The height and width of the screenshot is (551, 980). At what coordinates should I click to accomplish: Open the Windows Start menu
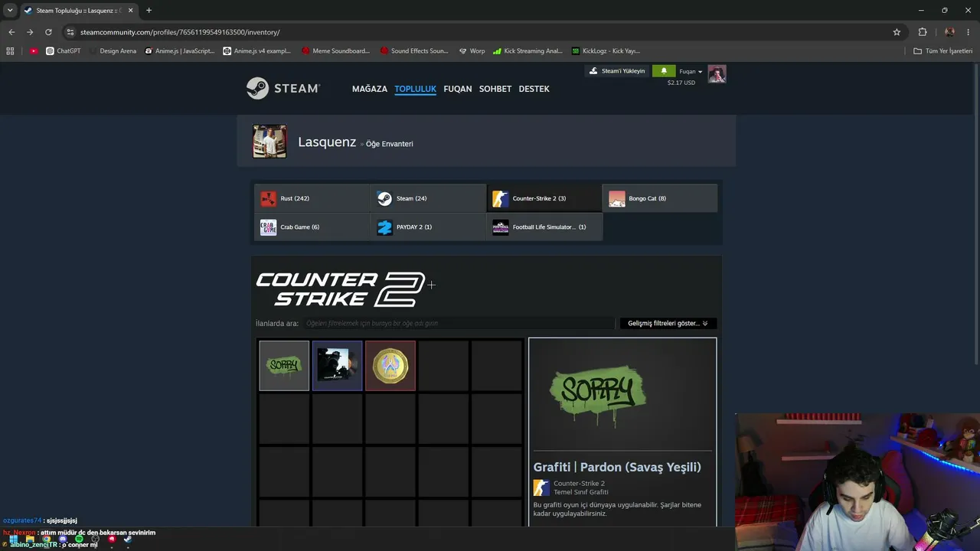pos(14,540)
